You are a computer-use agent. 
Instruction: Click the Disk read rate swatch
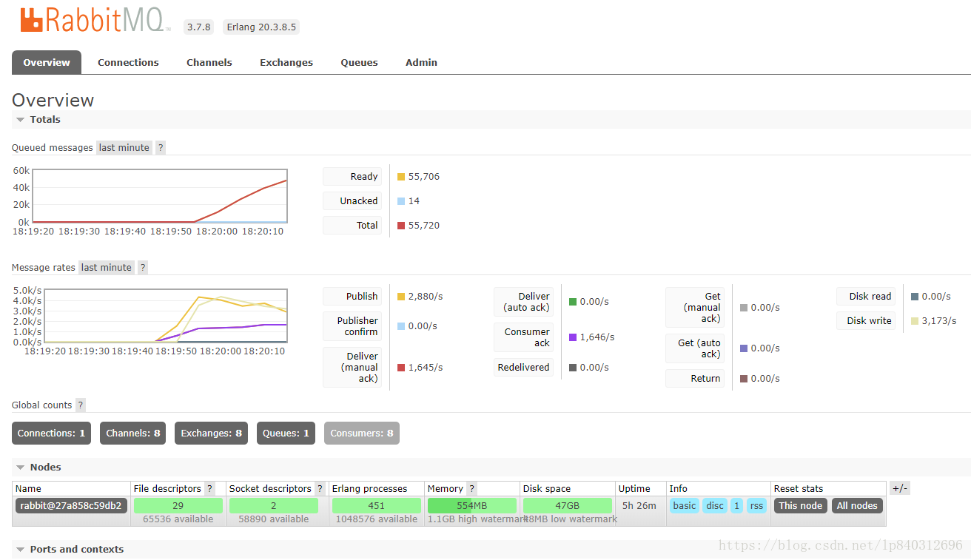[915, 297]
